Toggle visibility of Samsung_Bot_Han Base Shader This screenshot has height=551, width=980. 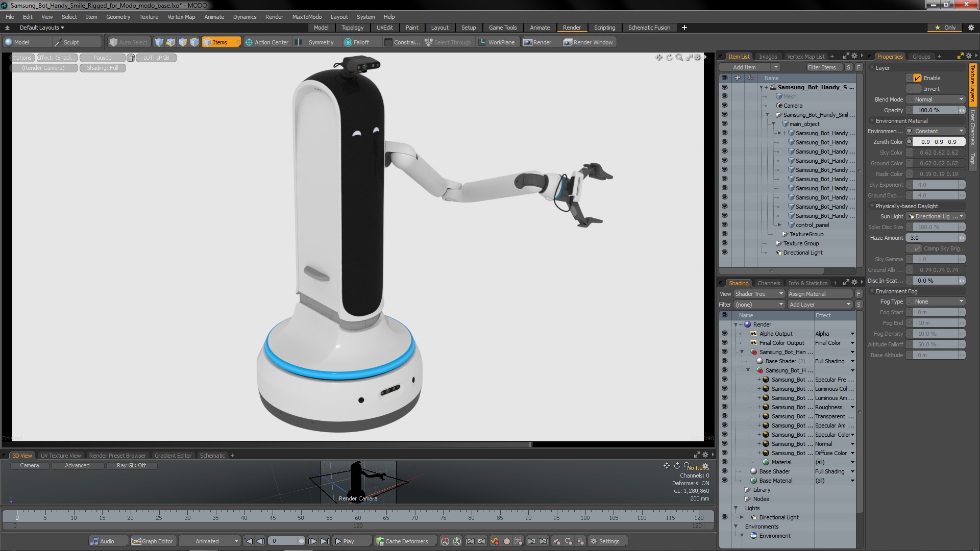pyautogui.click(x=725, y=361)
